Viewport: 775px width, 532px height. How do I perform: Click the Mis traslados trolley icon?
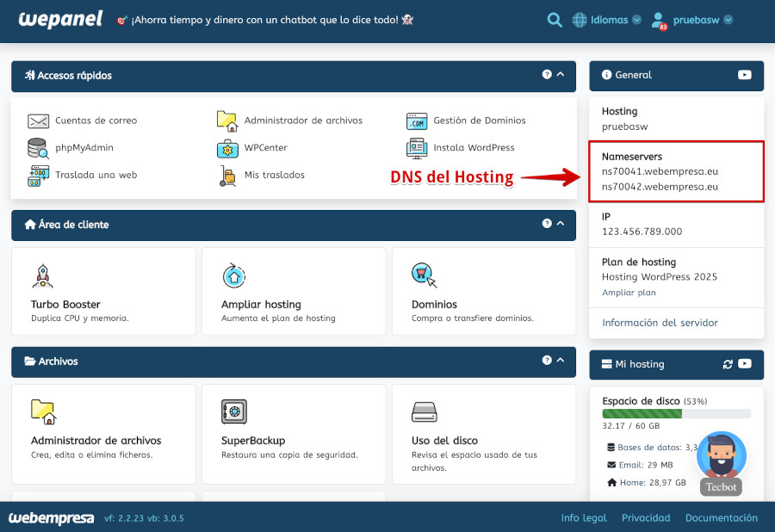click(227, 176)
